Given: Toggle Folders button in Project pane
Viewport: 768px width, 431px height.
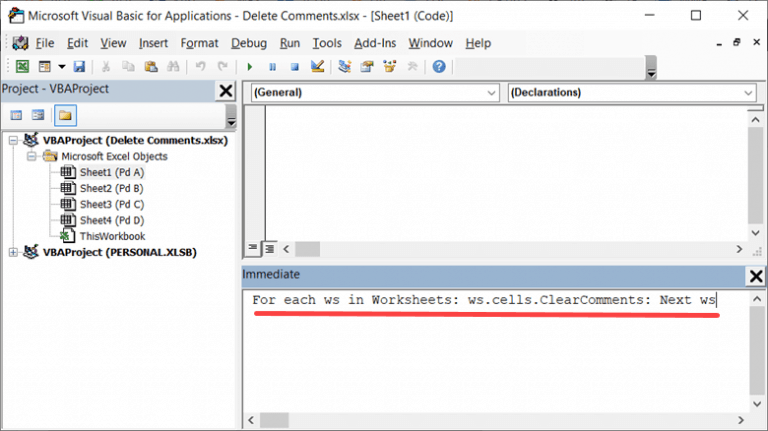Looking at the screenshot, I should click(x=65, y=116).
